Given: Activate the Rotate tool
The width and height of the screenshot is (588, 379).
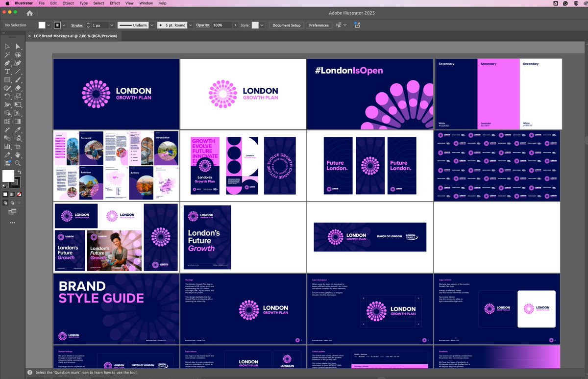Looking at the screenshot, I should click(x=7, y=97).
